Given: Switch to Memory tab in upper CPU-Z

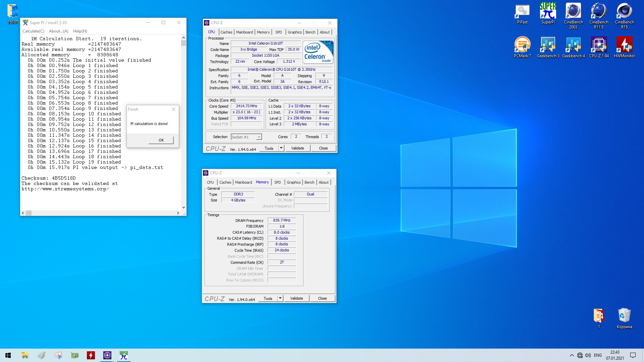Looking at the screenshot, I should (x=263, y=32).
